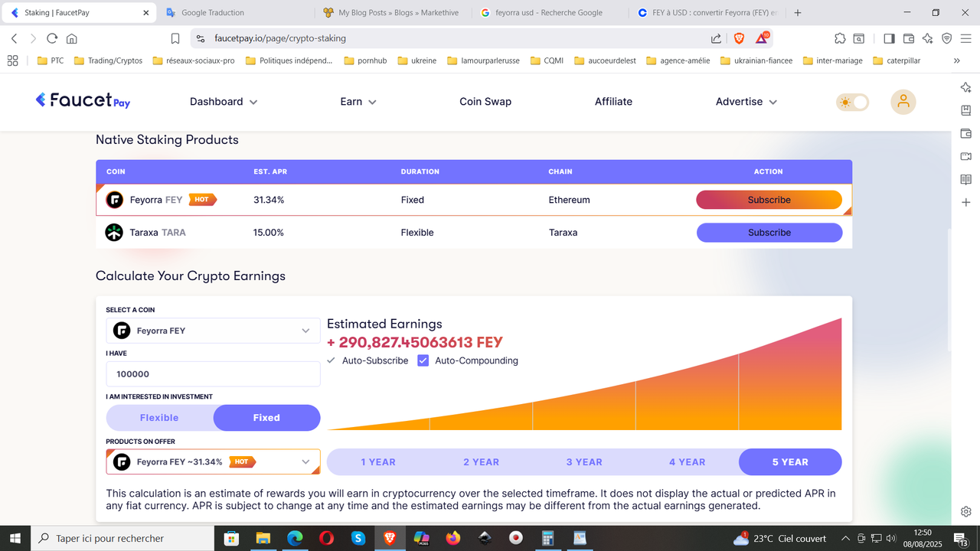Open sidebar settings gear icon
This screenshot has width=980, height=551.
tap(966, 511)
